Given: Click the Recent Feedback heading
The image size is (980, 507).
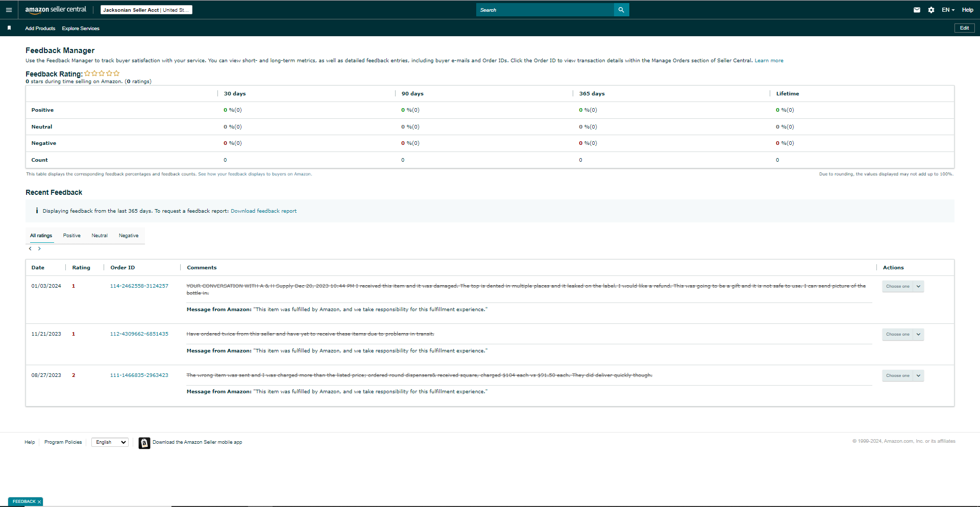Looking at the screenshot, I should tap(54, 192).
